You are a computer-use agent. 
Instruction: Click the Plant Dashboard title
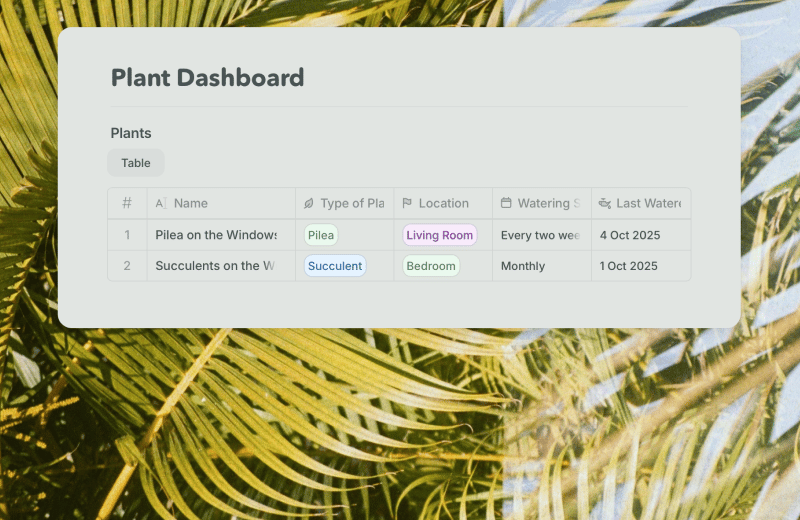207,77
